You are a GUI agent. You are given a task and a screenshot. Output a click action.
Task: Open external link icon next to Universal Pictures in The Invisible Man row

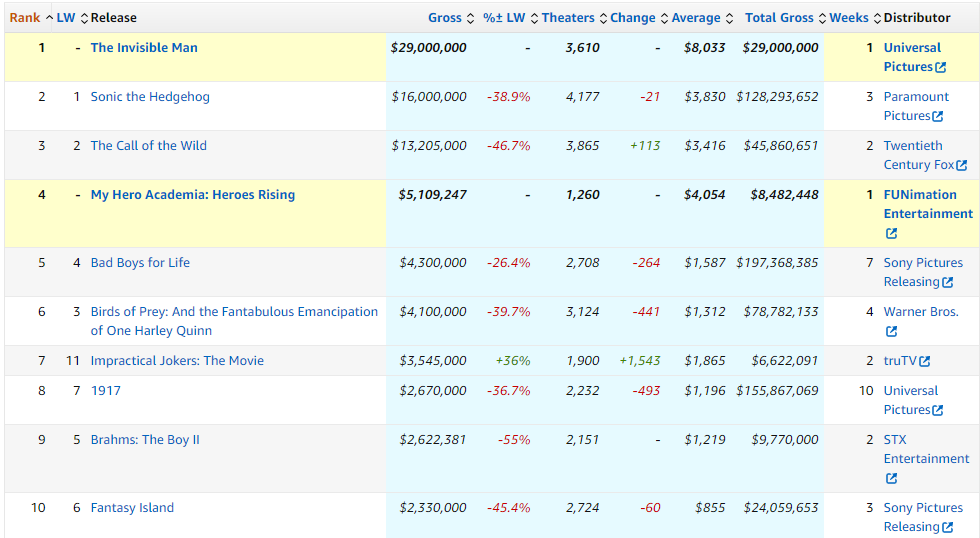[x=940, y=67]
